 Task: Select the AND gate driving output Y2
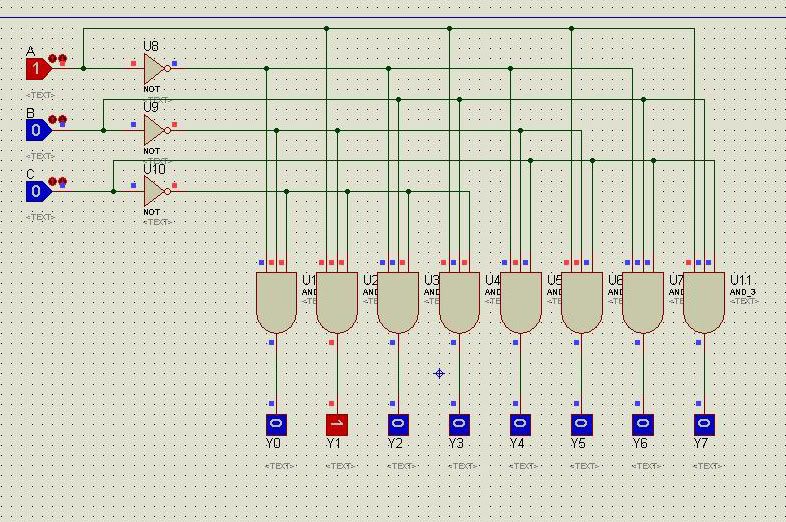click(398, 302)
